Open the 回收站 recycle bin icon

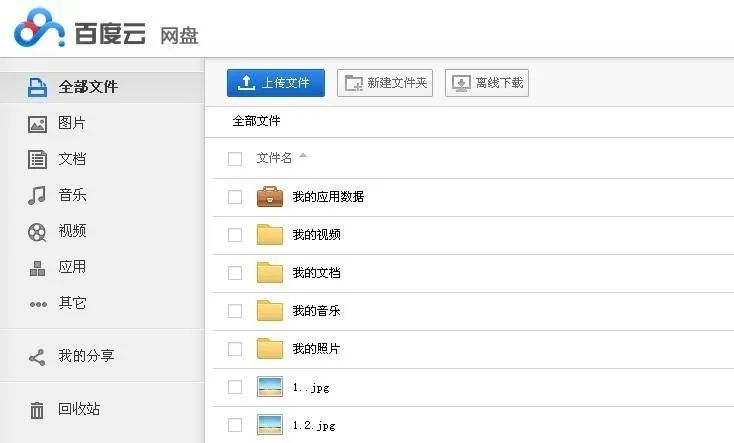[37, 410]
